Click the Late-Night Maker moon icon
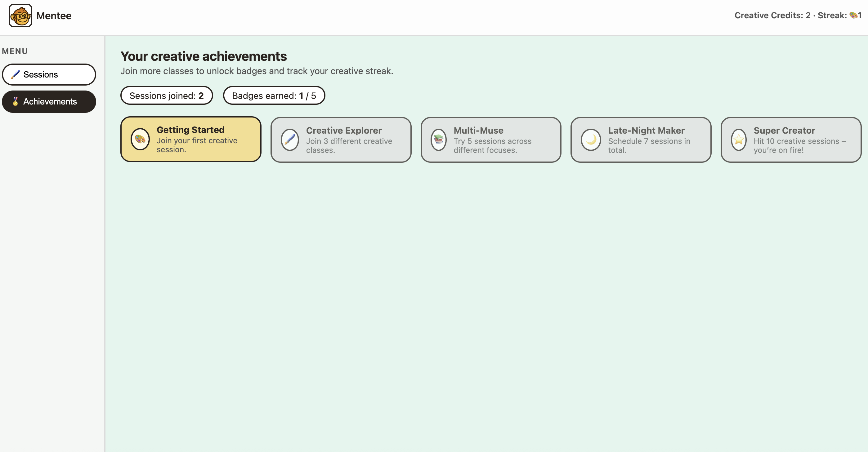The height and width of the screenshot is (452, 868). pyautogui.click(x=591, y=140)
